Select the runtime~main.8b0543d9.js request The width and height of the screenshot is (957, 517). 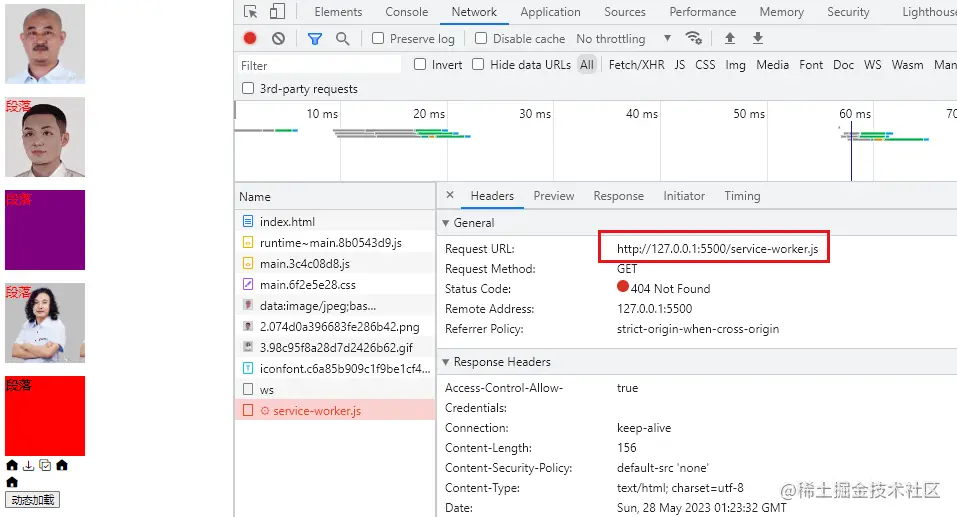pos(335,242)
